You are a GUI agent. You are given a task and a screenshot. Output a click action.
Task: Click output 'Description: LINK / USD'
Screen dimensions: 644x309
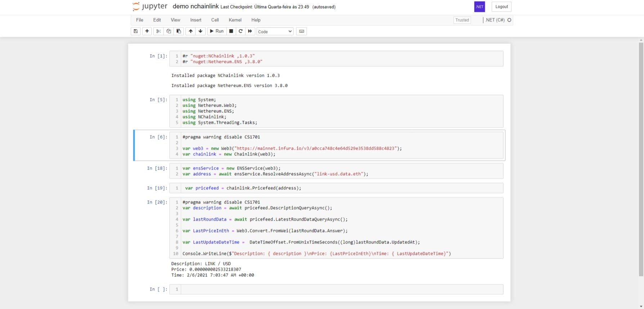(201, 264)
